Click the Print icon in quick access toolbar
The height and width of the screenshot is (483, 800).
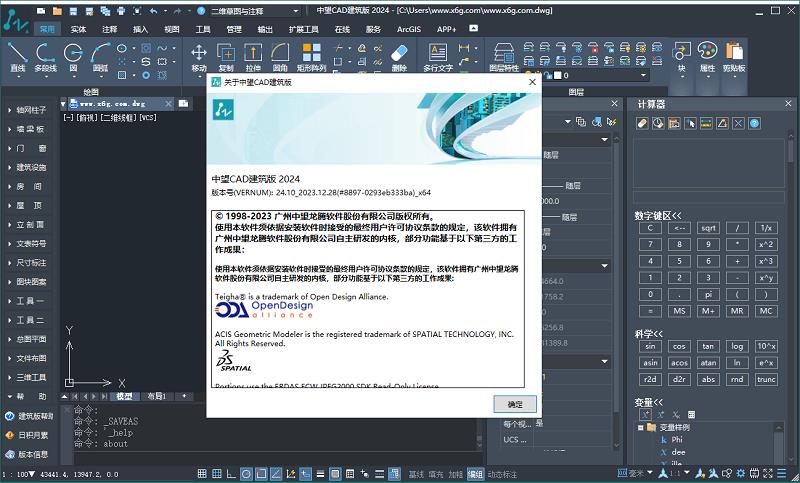tap(121, 11)
